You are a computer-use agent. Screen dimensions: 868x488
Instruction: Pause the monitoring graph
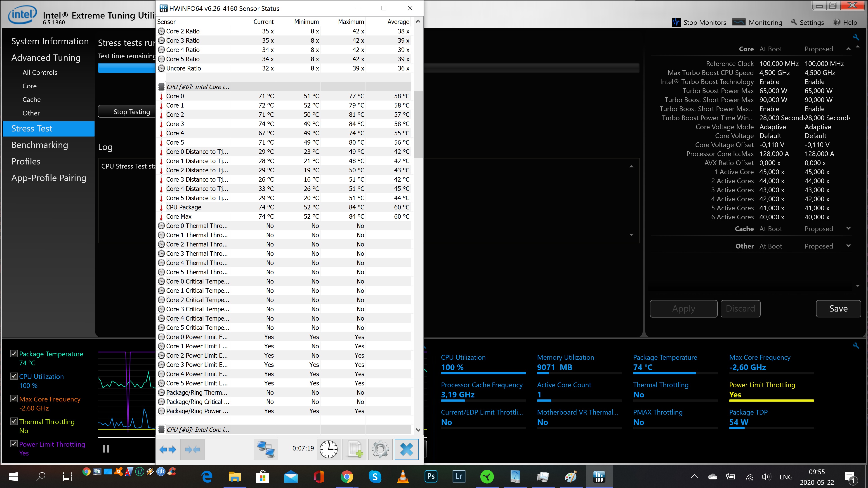[x=106, y=449]
